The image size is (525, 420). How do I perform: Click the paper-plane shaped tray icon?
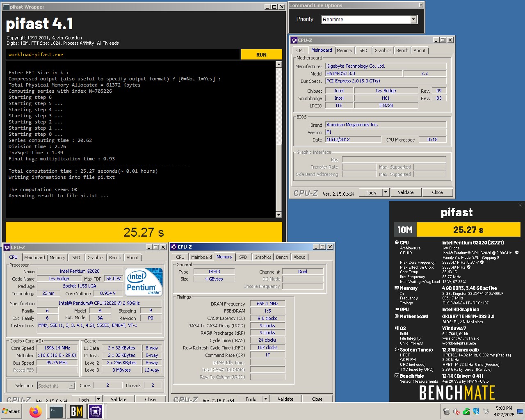(x=486, y=411)
